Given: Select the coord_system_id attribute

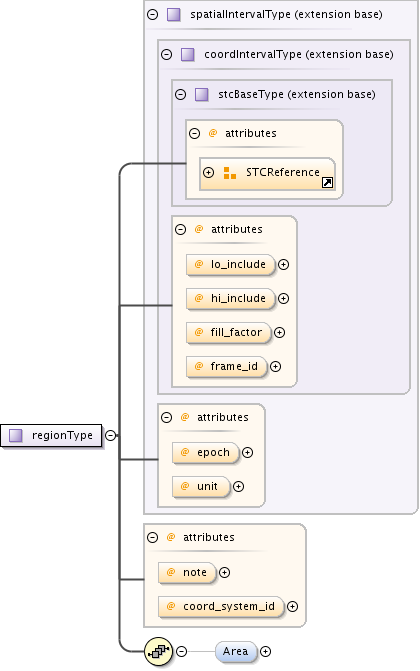Looking at the screenshot, I should pyautogui.click(x=221, y=606).
